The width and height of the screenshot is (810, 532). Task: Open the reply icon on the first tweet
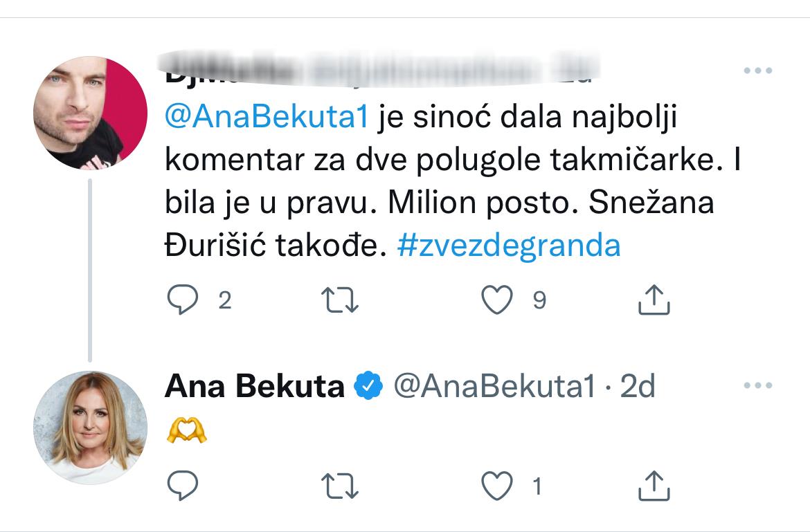tap(183, 300)
